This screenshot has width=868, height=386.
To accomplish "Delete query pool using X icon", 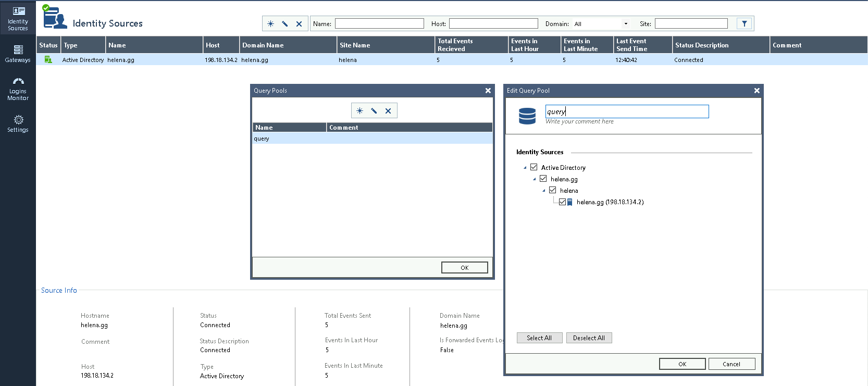I will coord(388,111).
